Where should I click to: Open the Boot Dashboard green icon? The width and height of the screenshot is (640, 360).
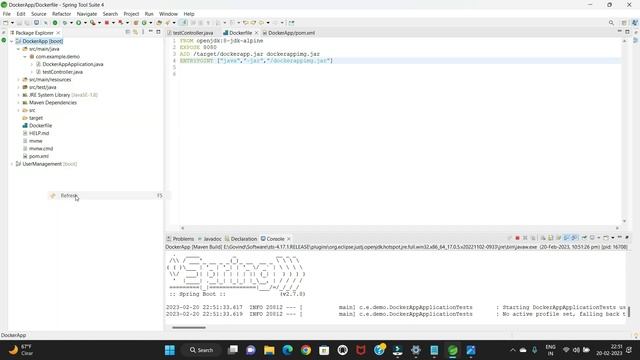[55, 23]
